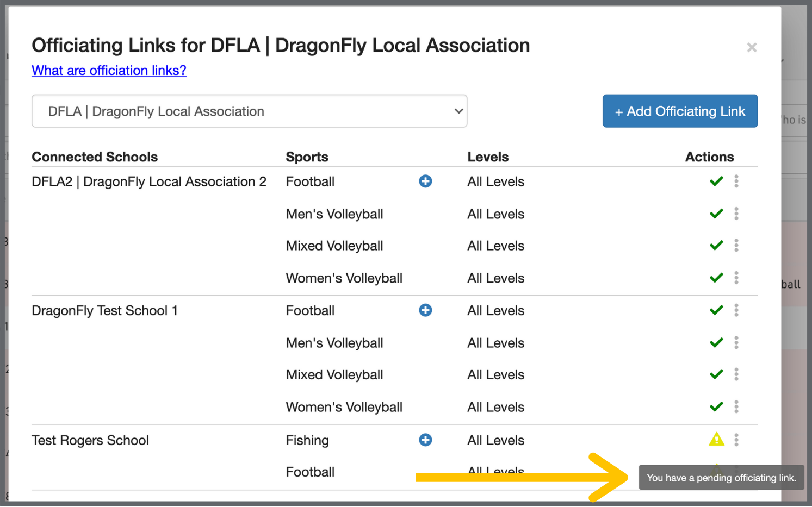Click the plus icon beside DragonFly Test School Football

pos(425,310)
